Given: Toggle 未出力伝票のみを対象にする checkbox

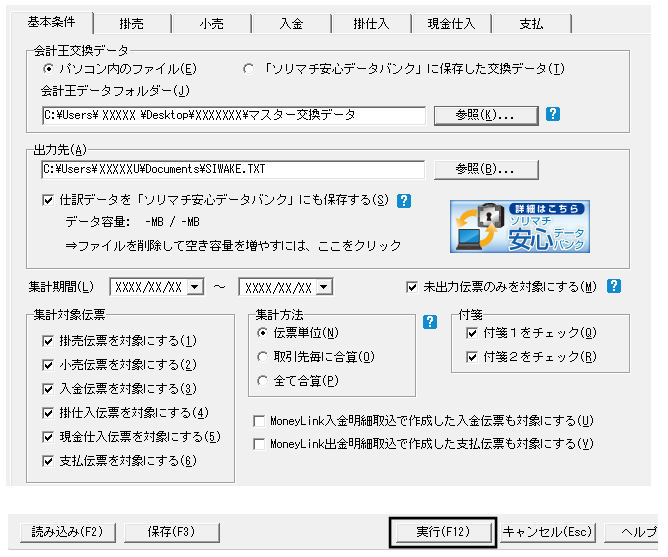Looking at the screenshot, I should [x=413, y=287].
